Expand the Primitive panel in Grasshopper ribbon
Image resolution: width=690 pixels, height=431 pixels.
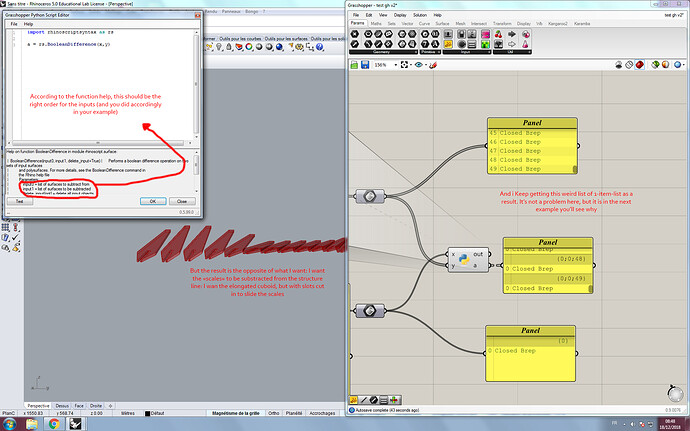pos(429,52)
